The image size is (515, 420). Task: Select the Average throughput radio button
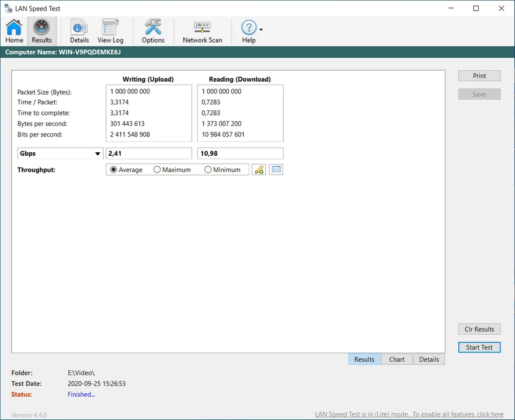(x=114, y=170)
